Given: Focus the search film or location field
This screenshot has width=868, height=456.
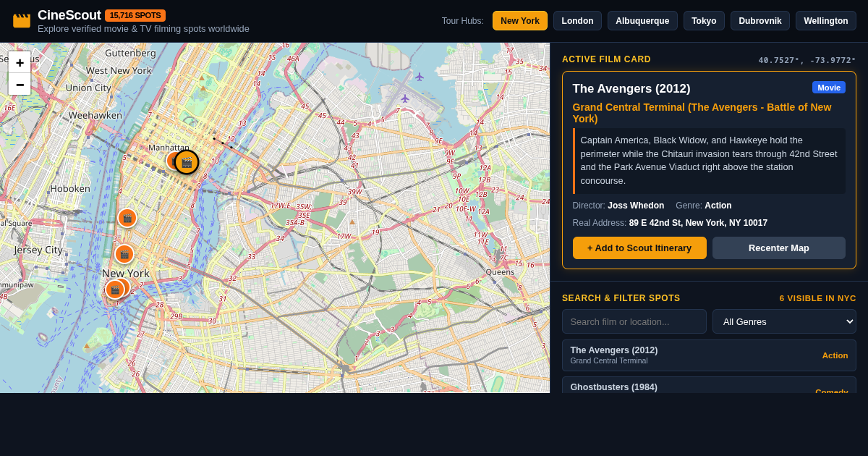Looking at the screenshot, I should tap(634, 321).
